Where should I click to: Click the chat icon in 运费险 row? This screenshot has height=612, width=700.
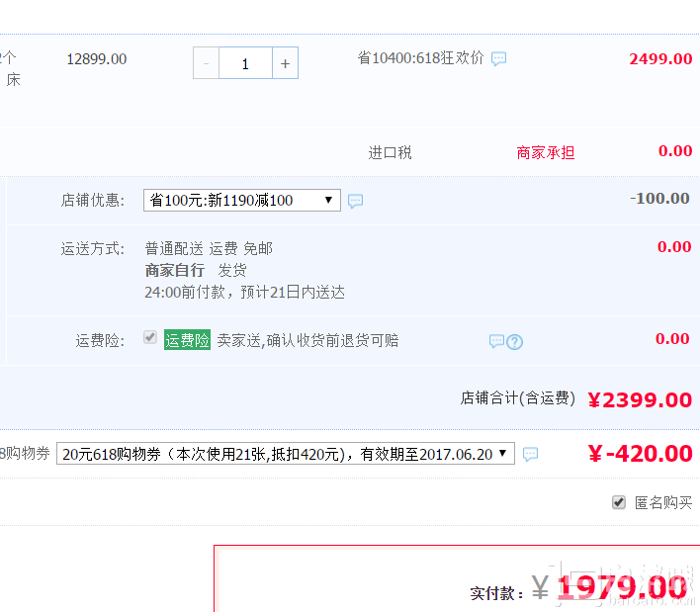(496, 341)
